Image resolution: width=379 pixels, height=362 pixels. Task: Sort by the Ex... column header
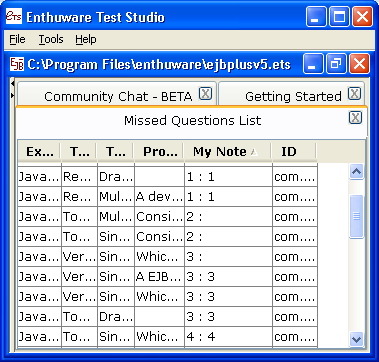39,152
